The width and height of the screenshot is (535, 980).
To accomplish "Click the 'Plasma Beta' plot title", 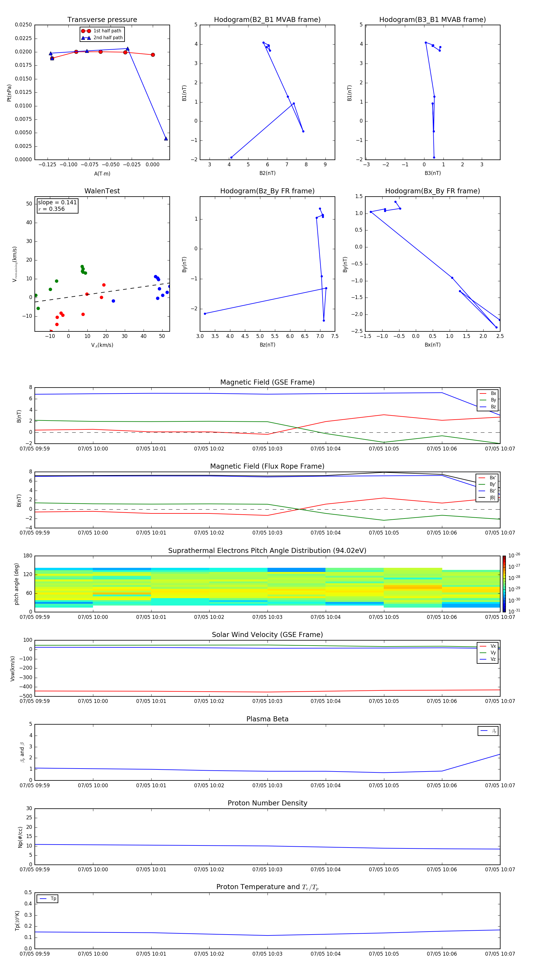I will pos(267,719).
